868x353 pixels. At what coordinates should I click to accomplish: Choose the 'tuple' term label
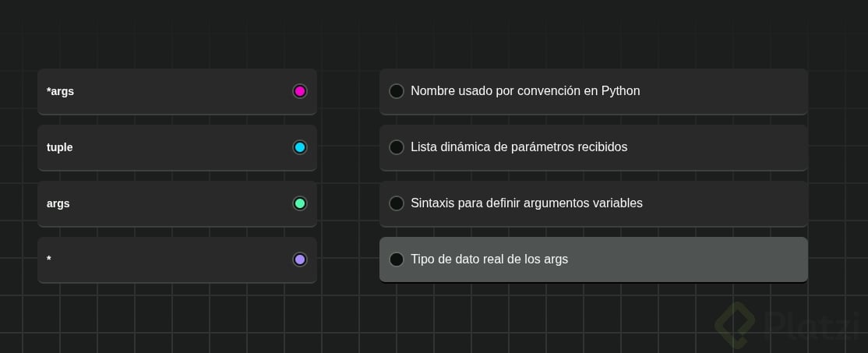tap(60, 147)
